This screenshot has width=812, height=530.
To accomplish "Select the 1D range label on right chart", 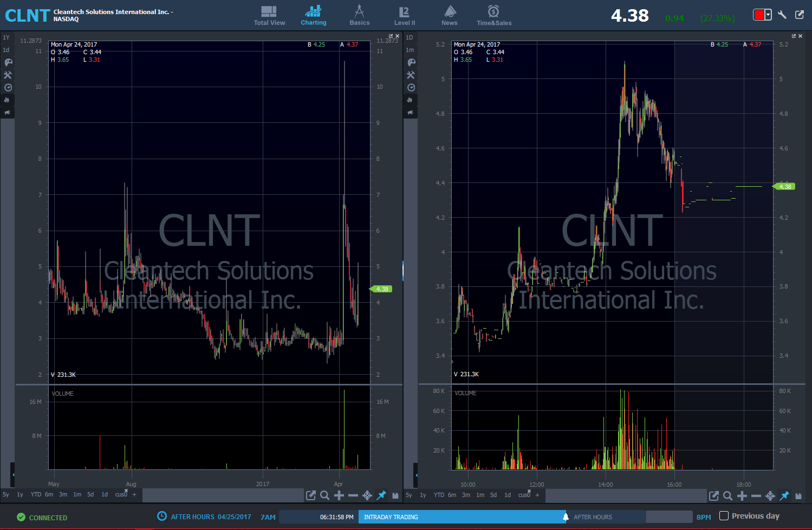I will (410, 37).
